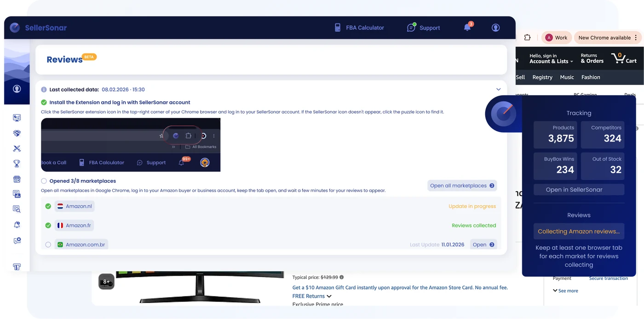Open Account & Lists dropdown on Amazon
644x319 pixels.
pos(551,58)
